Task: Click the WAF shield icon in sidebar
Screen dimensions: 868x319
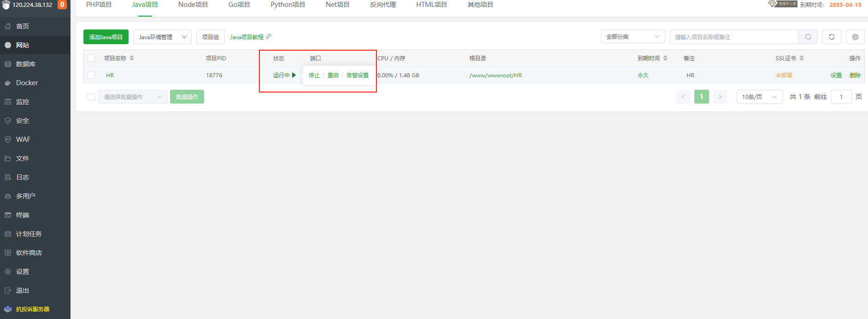Action: coord(8,139)
